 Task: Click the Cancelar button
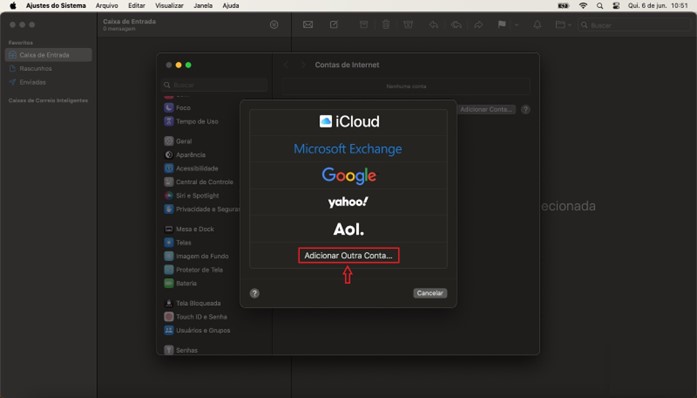click(430, 293)
